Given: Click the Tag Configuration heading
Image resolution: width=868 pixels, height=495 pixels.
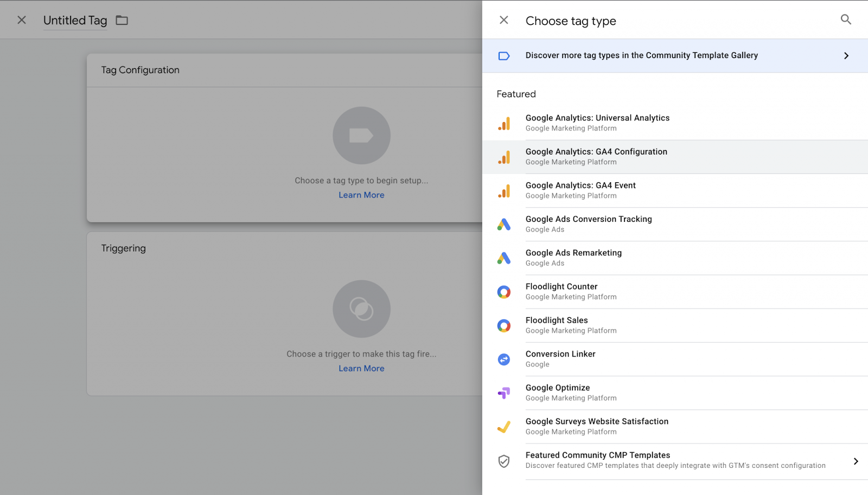Looking at the screenshot, I should (140, 70).
